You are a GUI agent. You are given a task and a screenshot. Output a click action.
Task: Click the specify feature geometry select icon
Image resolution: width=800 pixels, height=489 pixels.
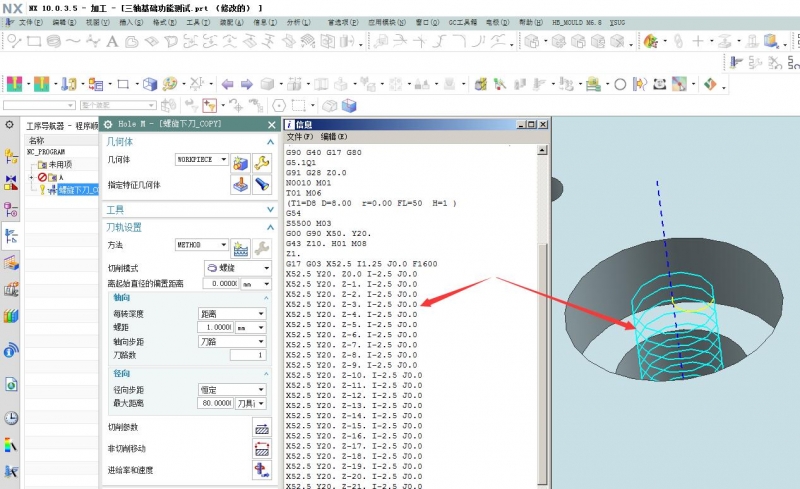[241, 185]
